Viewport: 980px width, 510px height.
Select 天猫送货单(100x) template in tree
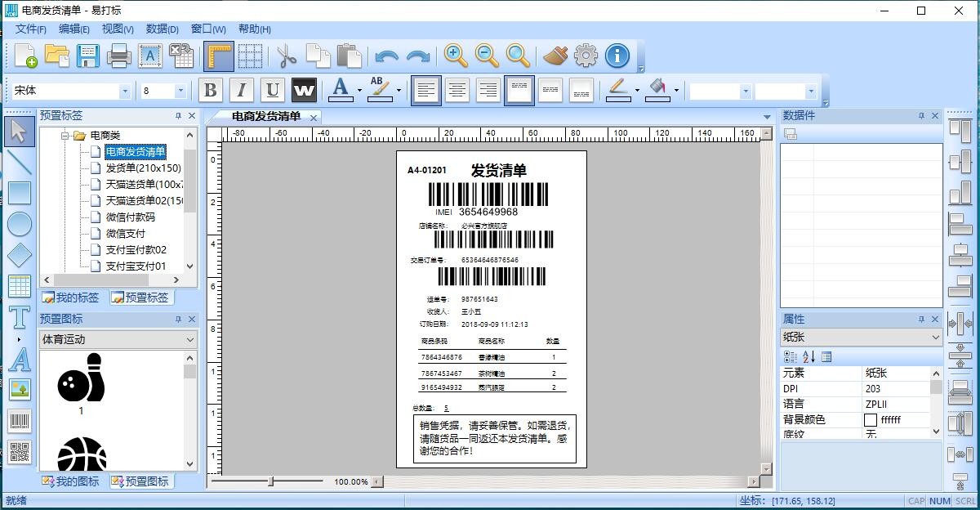144,184
